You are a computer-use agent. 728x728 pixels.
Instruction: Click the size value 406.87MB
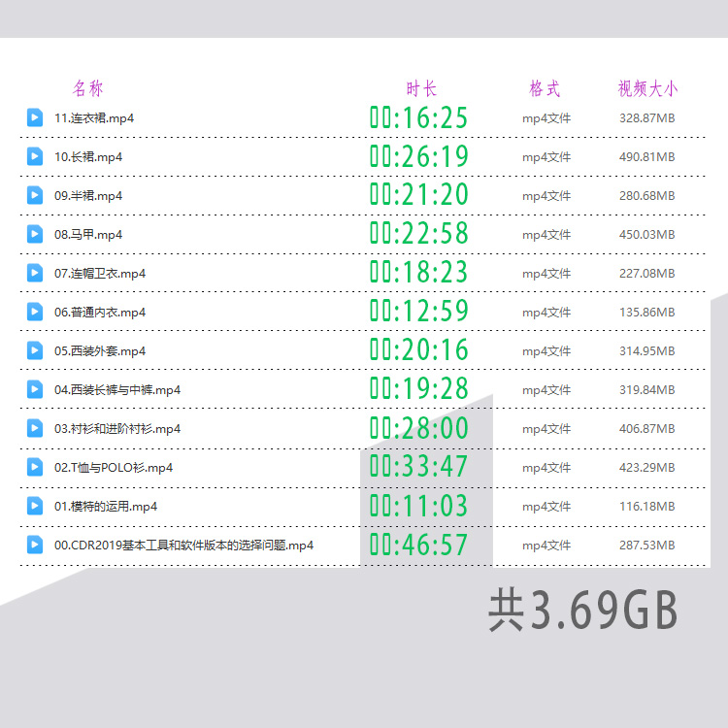click(647, 429)
